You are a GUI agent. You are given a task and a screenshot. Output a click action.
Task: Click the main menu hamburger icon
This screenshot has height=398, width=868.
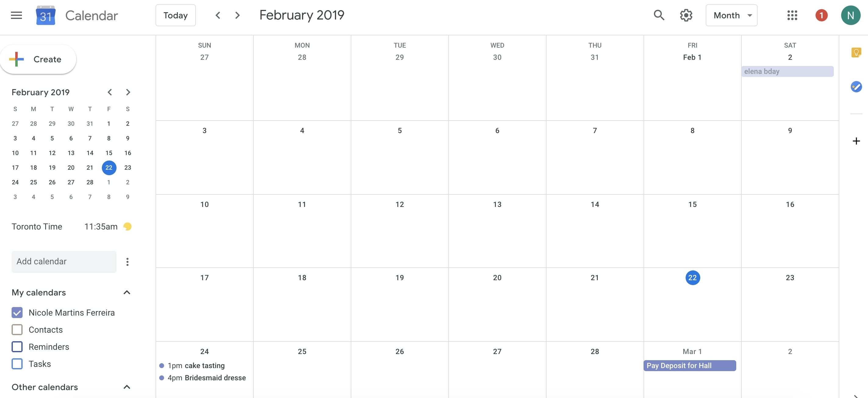tap(16, 15)
